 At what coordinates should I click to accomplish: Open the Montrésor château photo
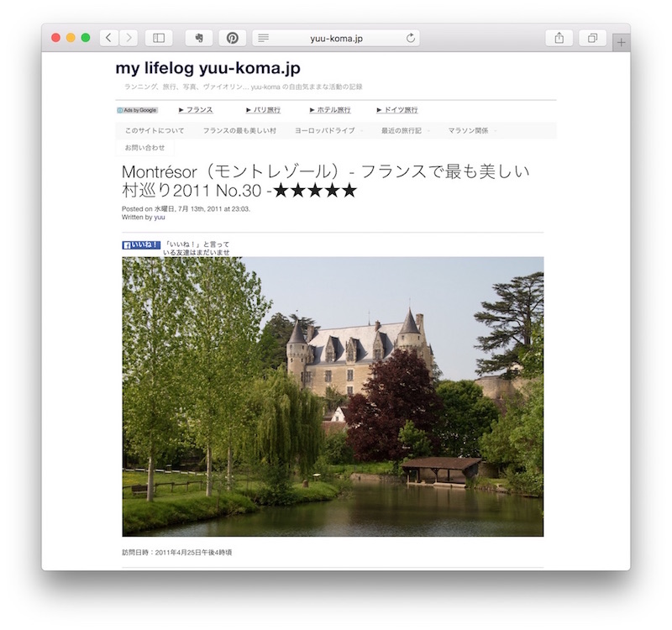point(333,396)
